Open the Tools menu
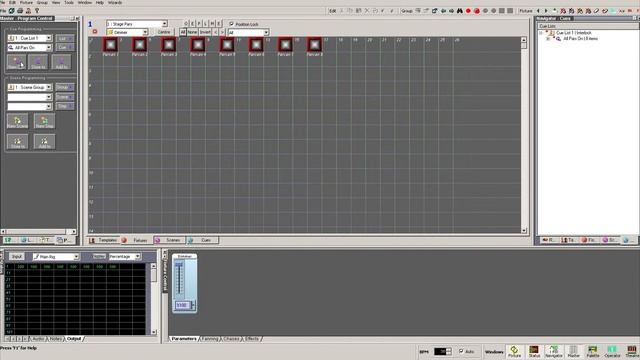Image resolution: width=640 pixels, height=360 pixels. tap(69, 2)
